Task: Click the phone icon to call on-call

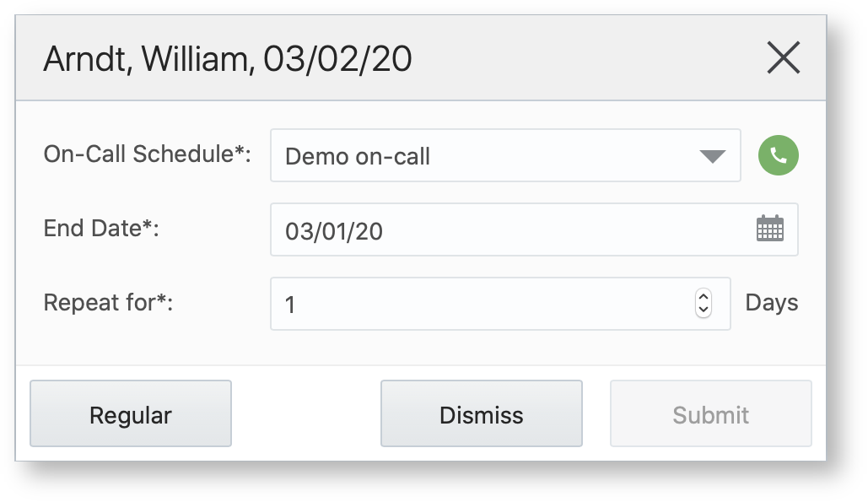Action: pyautogui.click(x=778, y=155)
